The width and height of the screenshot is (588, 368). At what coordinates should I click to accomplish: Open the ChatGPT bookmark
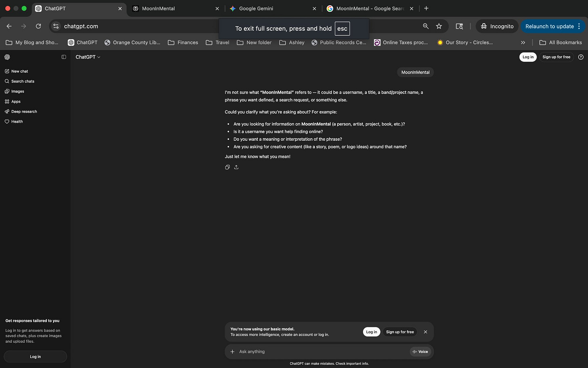tap(83, 42)
